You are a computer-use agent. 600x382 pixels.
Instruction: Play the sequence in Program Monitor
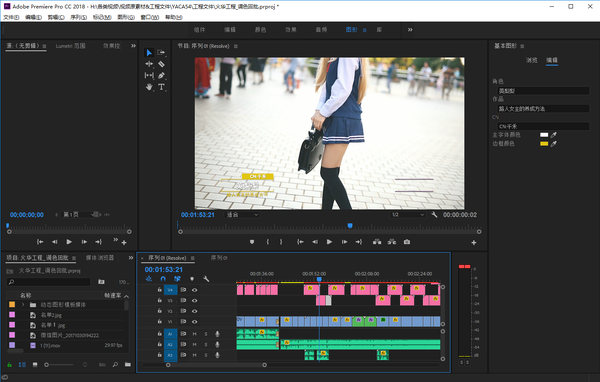329,242
